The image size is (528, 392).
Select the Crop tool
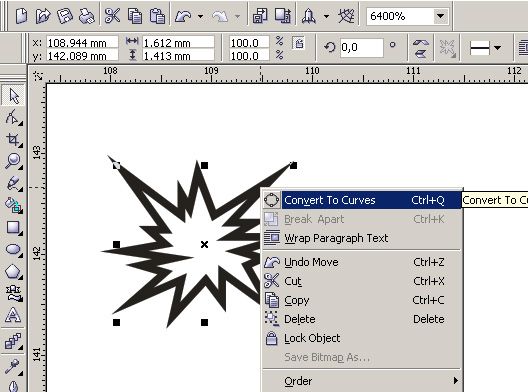tap(13, 139)
